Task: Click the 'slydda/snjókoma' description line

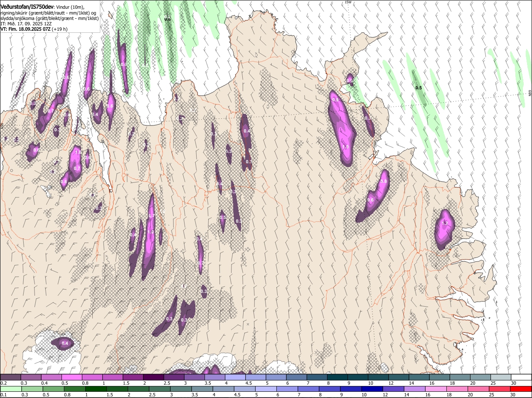Action: pos(49,18)
